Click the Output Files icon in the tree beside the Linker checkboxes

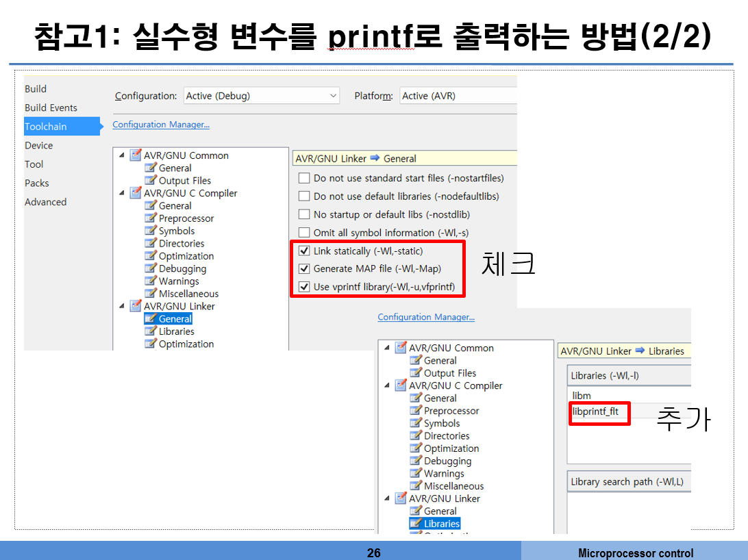pos(151,181)
